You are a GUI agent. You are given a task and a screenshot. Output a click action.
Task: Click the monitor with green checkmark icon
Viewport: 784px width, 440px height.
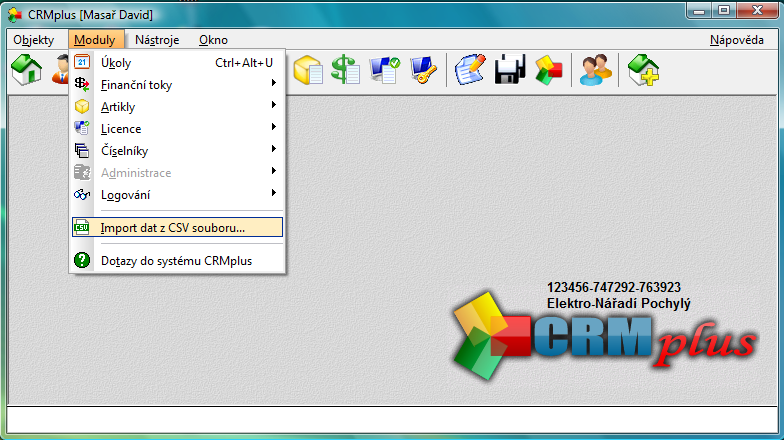(384, 70)
